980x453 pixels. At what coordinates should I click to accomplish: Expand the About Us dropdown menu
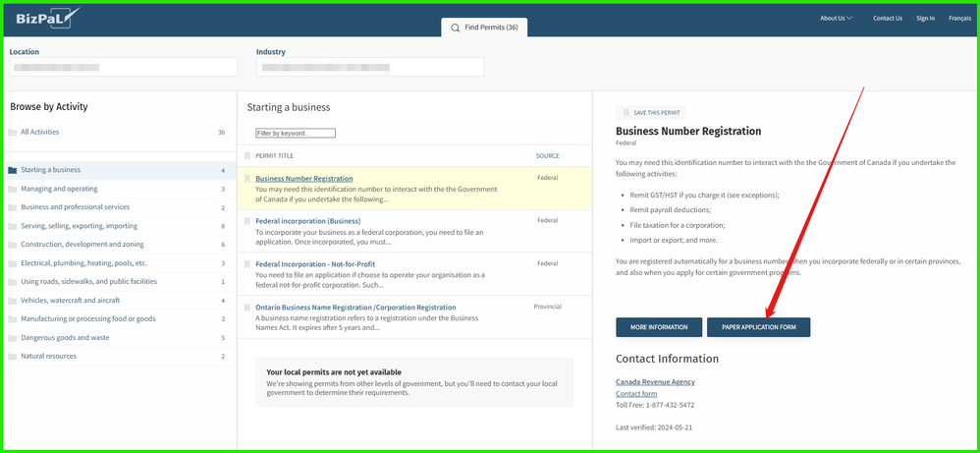pyautogui.click(x=836, y=18)
